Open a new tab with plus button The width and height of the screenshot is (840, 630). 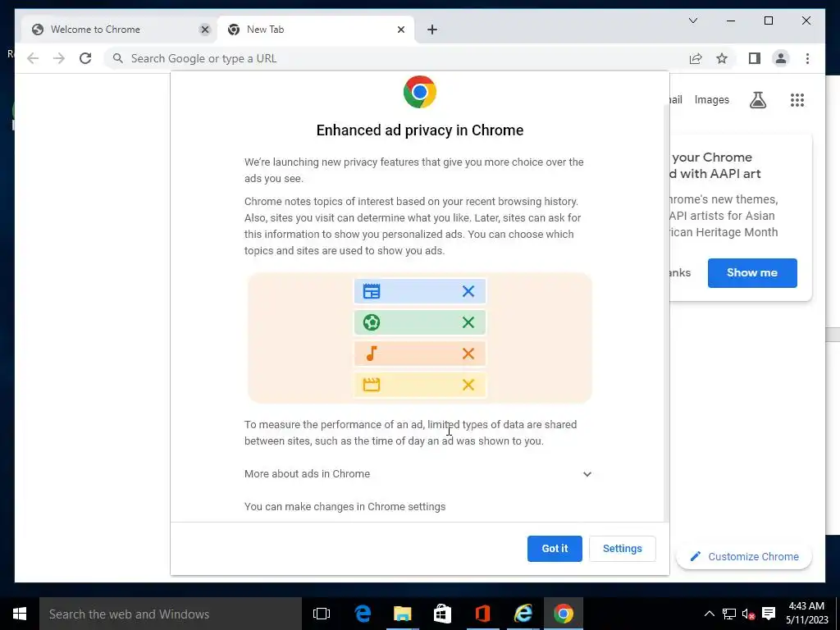(432, 30)
